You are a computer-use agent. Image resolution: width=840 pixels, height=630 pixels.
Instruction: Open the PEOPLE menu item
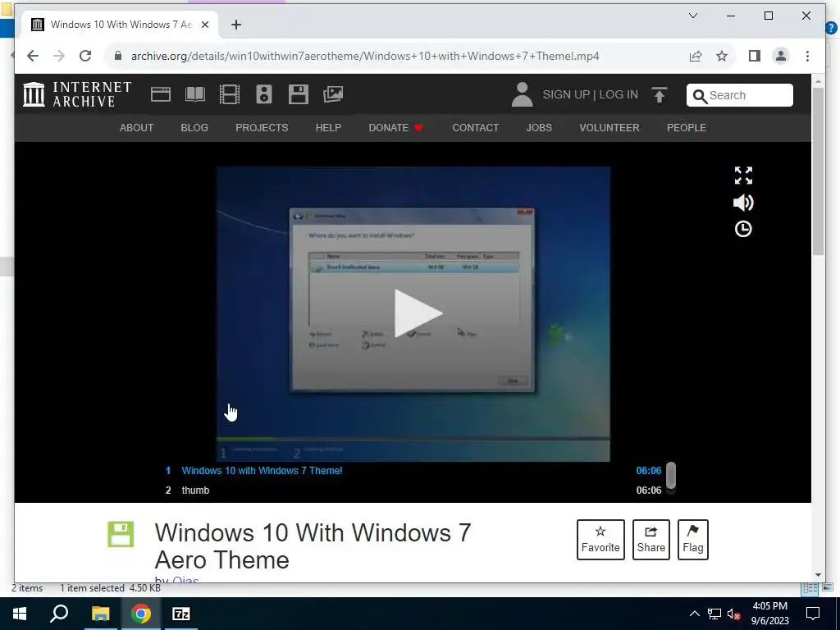tap(687, 127)
